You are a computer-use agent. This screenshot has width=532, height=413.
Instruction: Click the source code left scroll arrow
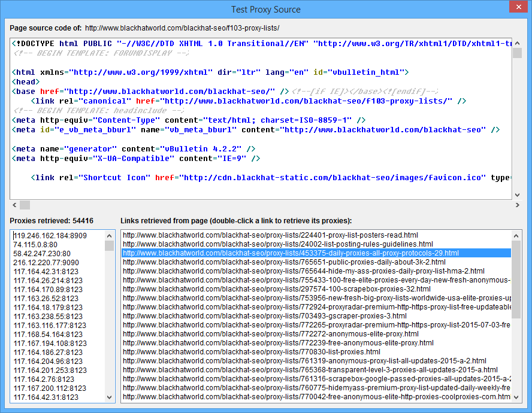pos(14,205)
